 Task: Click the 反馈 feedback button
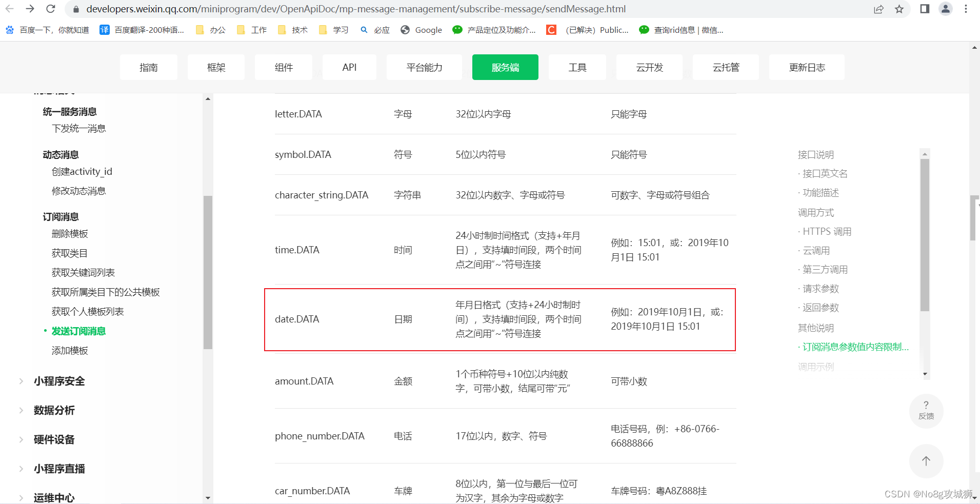pos(926,411)
